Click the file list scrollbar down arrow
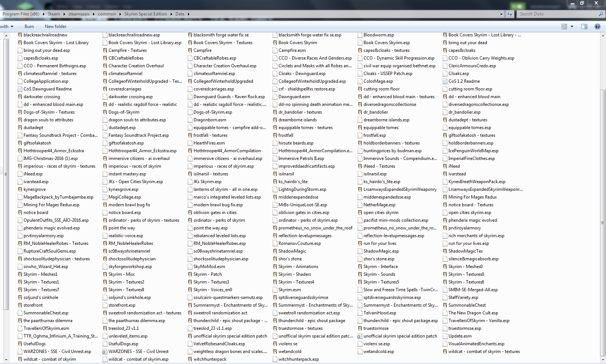This screenshot has width=606, height=364. [603, 360]
